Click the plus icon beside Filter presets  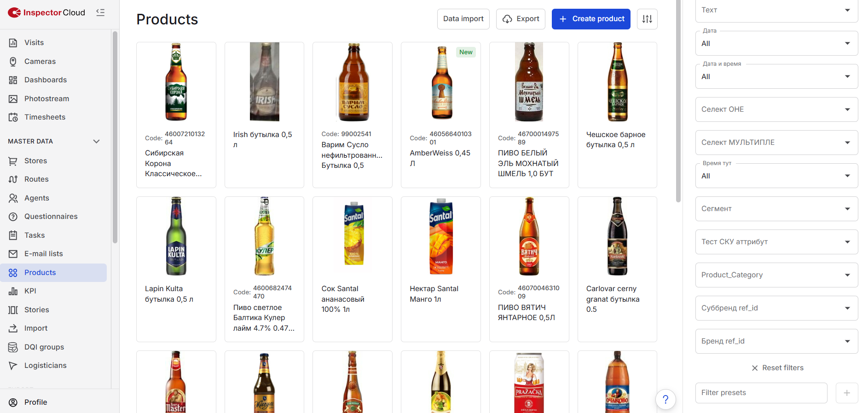pos(847,393)
